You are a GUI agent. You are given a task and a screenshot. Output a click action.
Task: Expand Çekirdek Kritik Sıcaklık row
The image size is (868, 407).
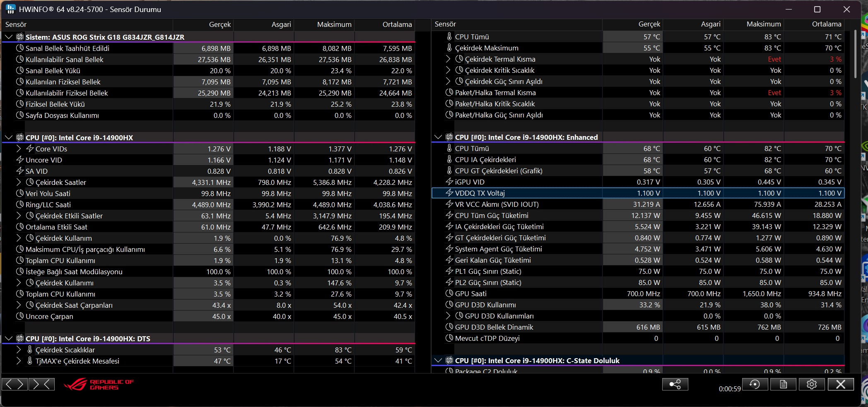pyautogui.click(x=448, y=70)
